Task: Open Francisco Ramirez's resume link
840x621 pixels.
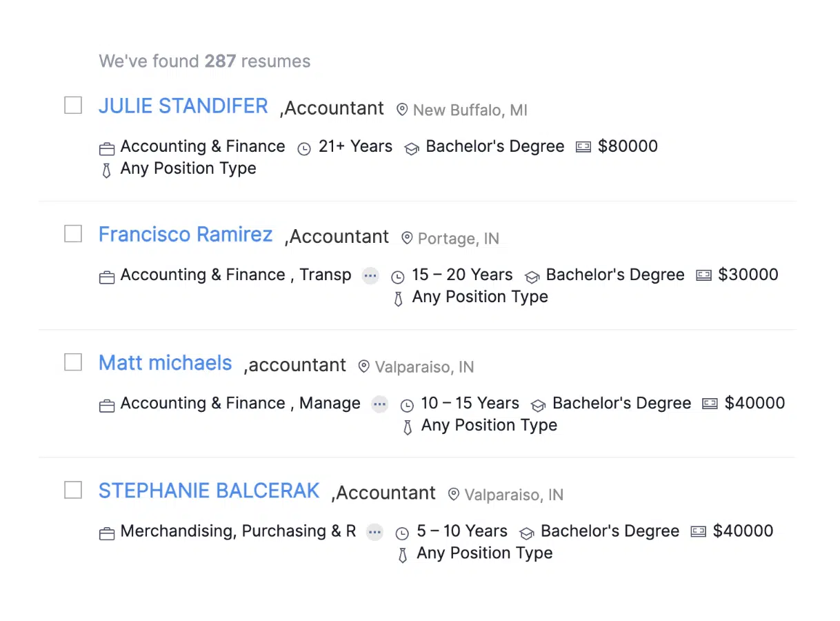Action: coord(186,235)
